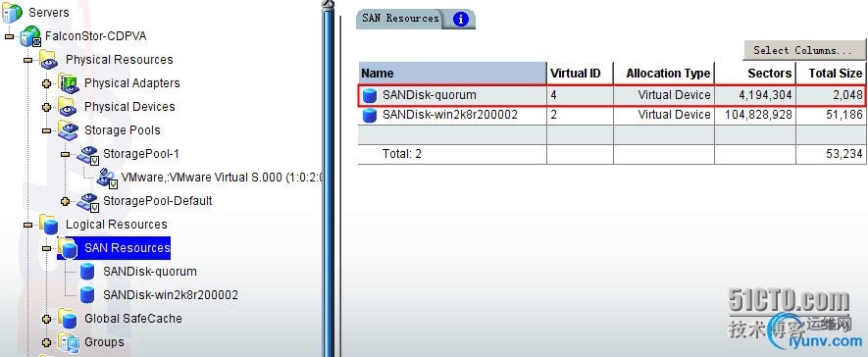Collapse the Physical Resources node

27,60
